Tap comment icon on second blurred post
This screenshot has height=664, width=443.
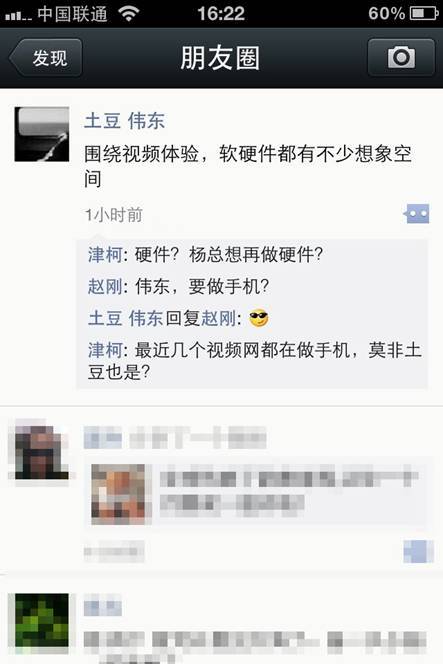pyautogui.click(x=418, y=551)
